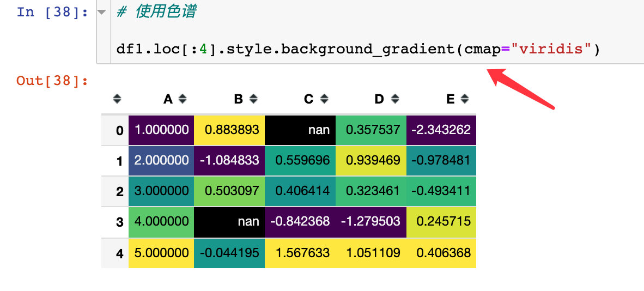The width and height of the screenshot is (644, 291).
Task: Select the In [38] cell prompt
Action: pyautogui.click(x=52, y=12)
